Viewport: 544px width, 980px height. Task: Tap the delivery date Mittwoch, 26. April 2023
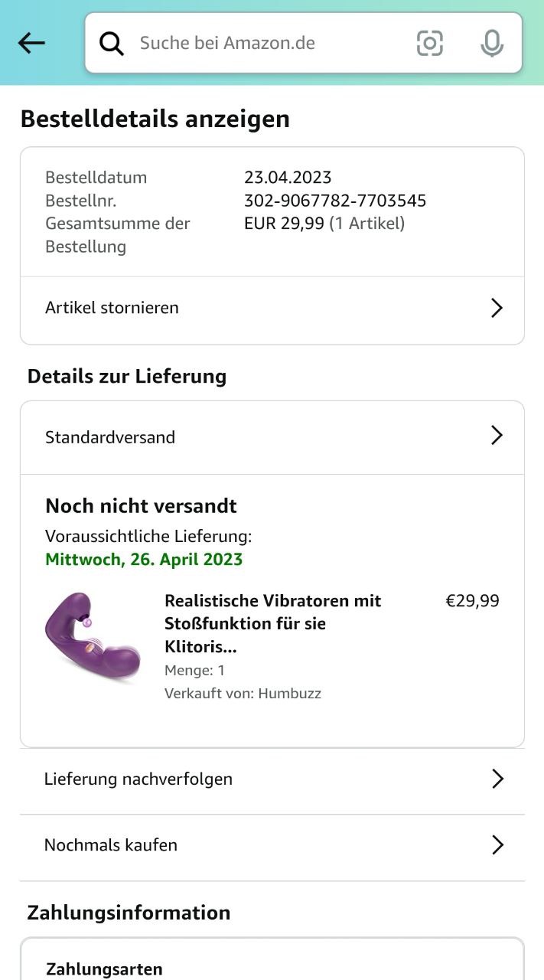144,559
